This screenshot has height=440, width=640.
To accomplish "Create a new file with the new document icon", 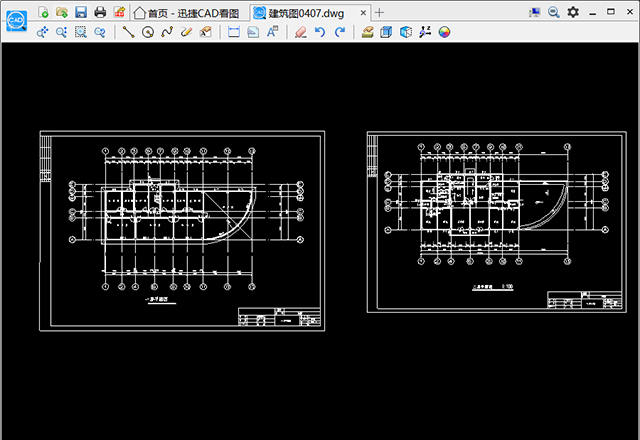I will coord(43,12).
